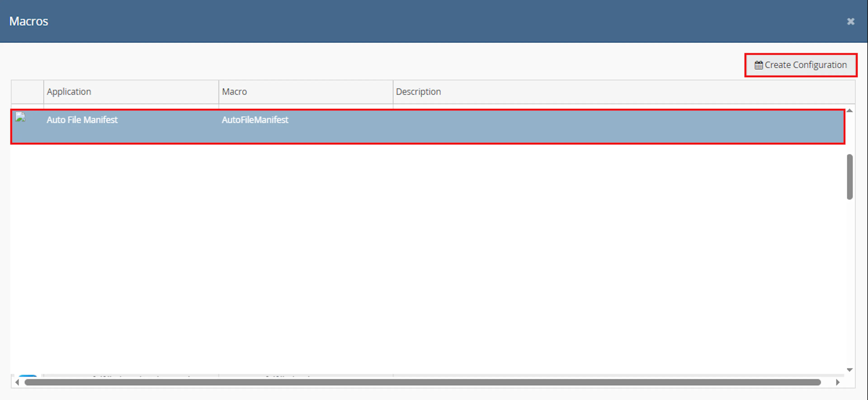Screen dimensions: 868x400
Task: Select the partially hidden row at list bottom
Action: click(x=428, y=375)
